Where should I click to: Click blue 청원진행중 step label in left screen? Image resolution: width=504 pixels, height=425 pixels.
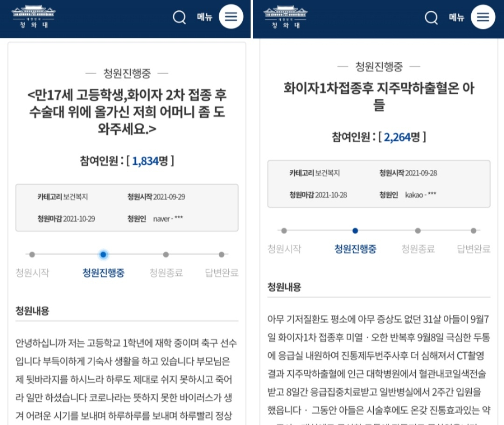tap(103, 273)
